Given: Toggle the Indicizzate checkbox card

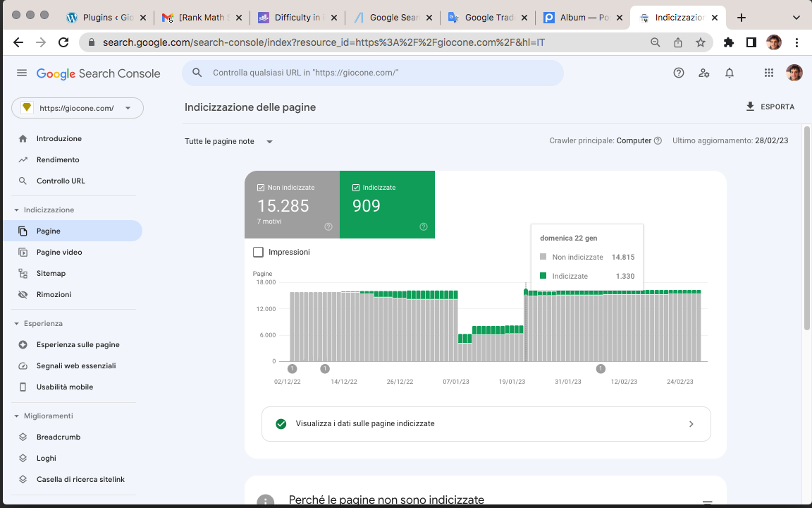Looking at the screenshot, I should pos(388,205).
